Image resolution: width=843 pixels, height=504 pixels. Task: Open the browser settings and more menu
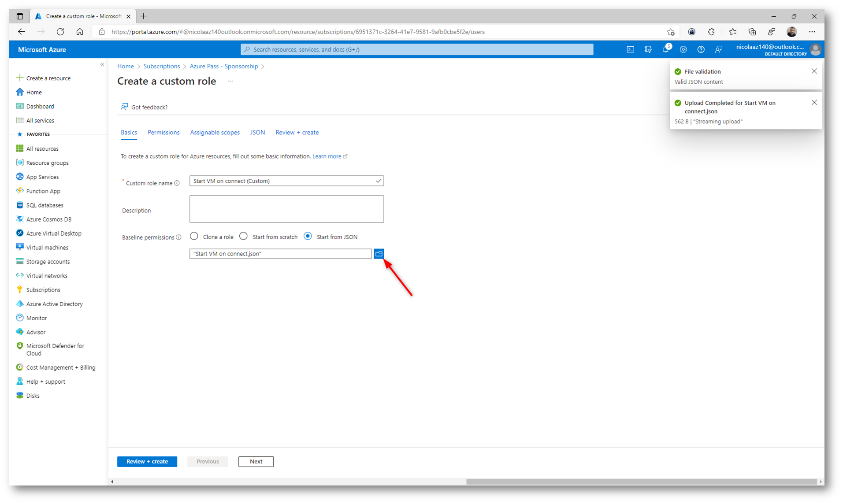[x=812, y=32]
